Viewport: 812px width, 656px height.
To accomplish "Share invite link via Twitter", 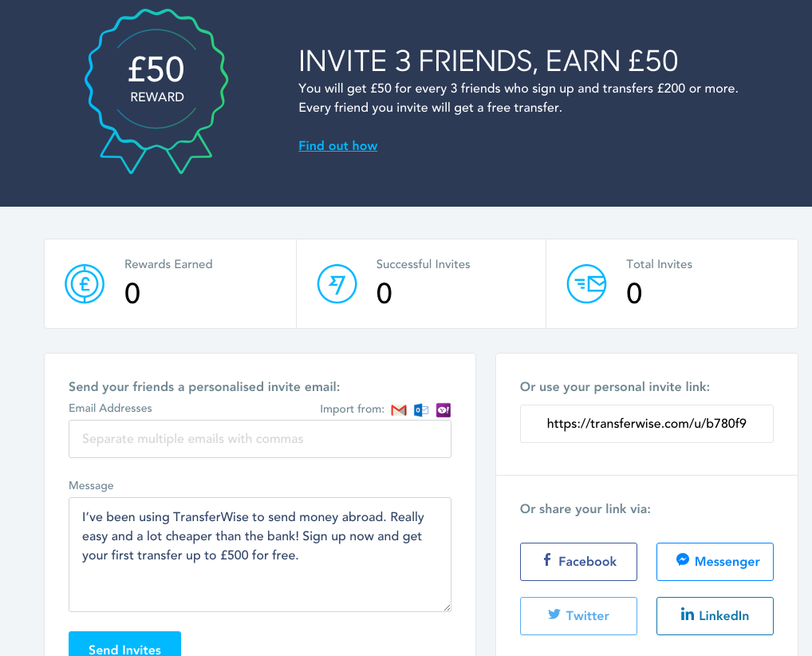I will click(578, 616).
